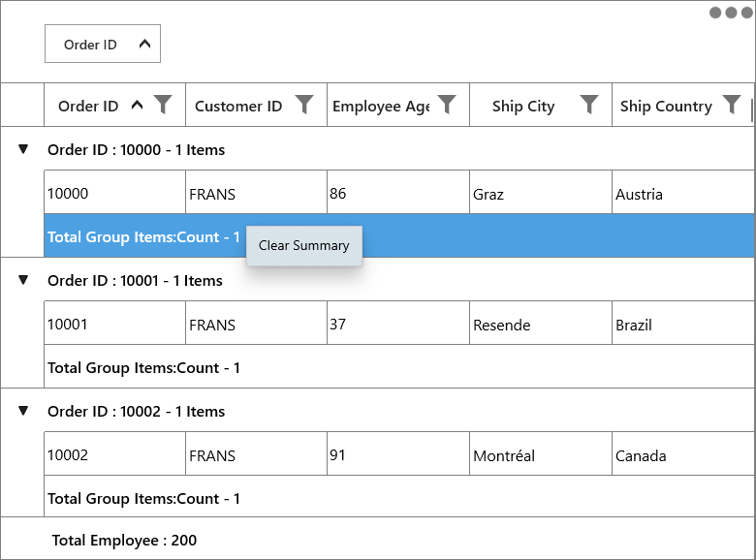Screen dimensions: 756x560
Task: Select the Montréal ship city cell
Action: click(541, 453)
